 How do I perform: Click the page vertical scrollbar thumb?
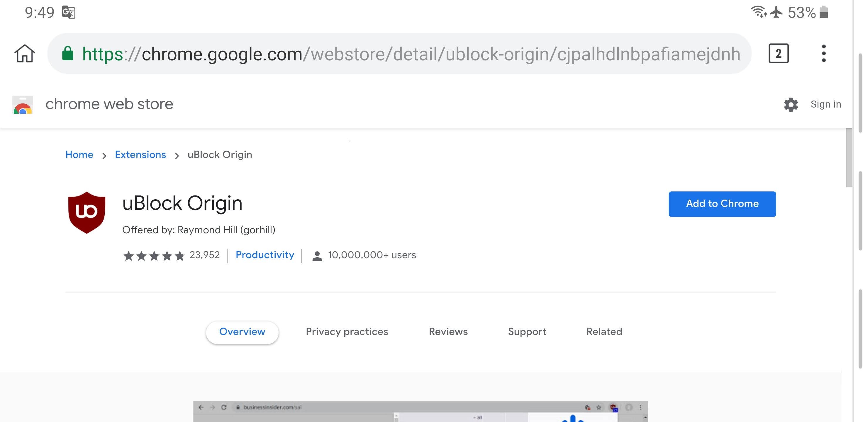coord(848,158)
